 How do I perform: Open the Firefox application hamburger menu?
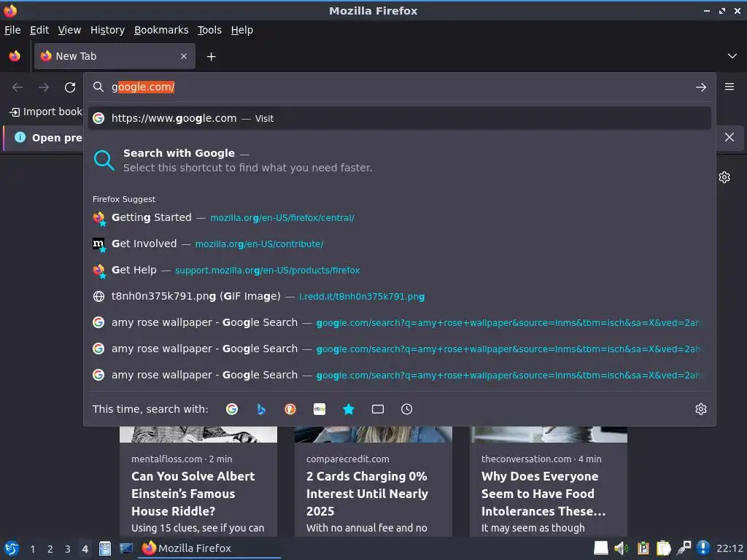pos(729,87)
